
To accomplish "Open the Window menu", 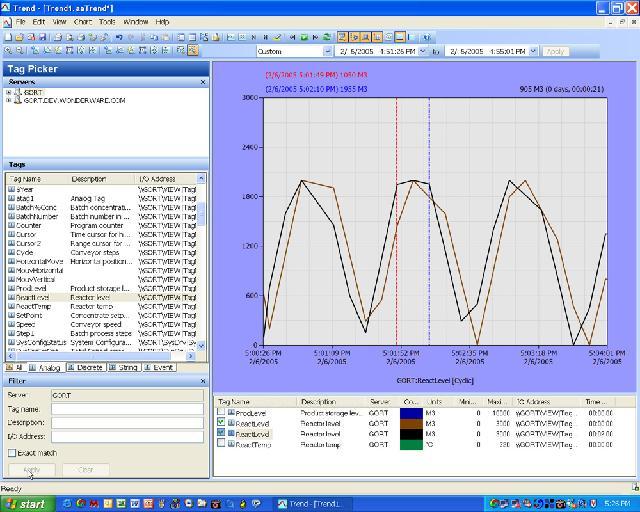I will pyautogui.click(x=136, y=22).
